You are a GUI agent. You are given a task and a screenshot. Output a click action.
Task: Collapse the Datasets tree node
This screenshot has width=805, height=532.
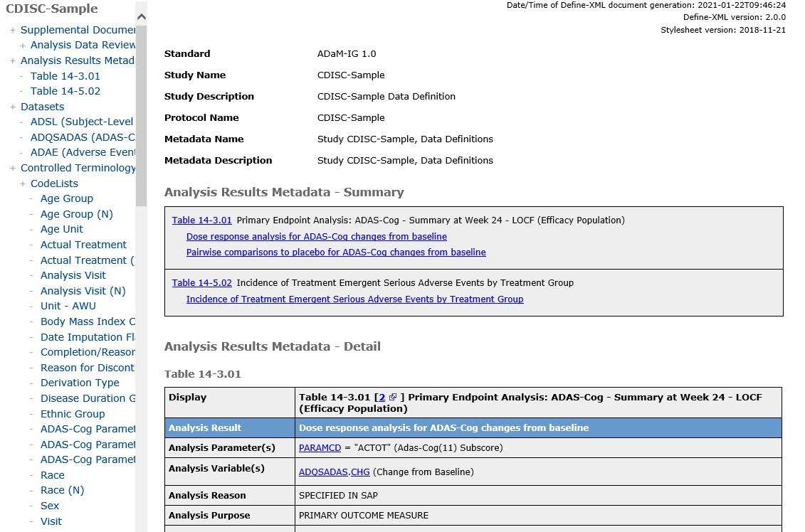[x=12, y=107]
